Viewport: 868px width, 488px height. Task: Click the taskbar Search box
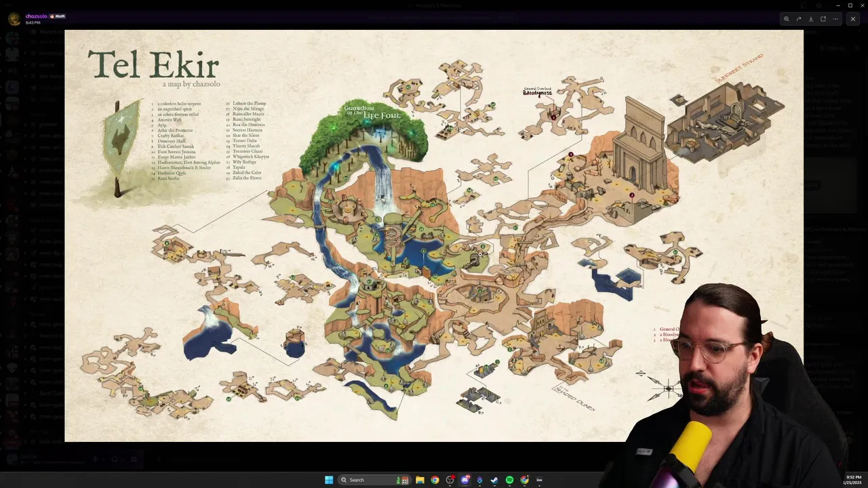point(374,480)
